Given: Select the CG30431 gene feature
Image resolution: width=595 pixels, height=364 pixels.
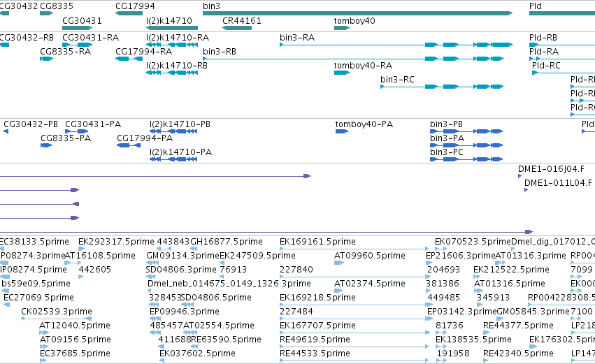Looking at the screenshot, I should coord(78,28).
